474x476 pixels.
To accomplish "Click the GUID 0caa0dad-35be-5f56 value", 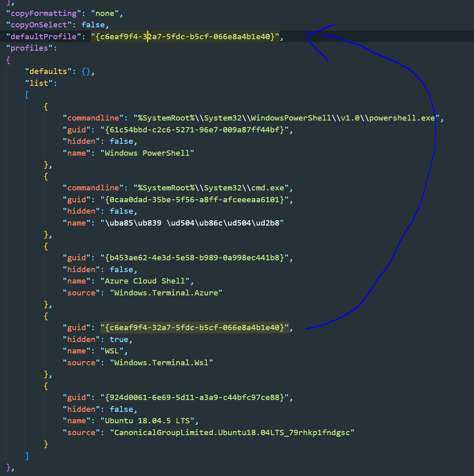I will point(195,200).
